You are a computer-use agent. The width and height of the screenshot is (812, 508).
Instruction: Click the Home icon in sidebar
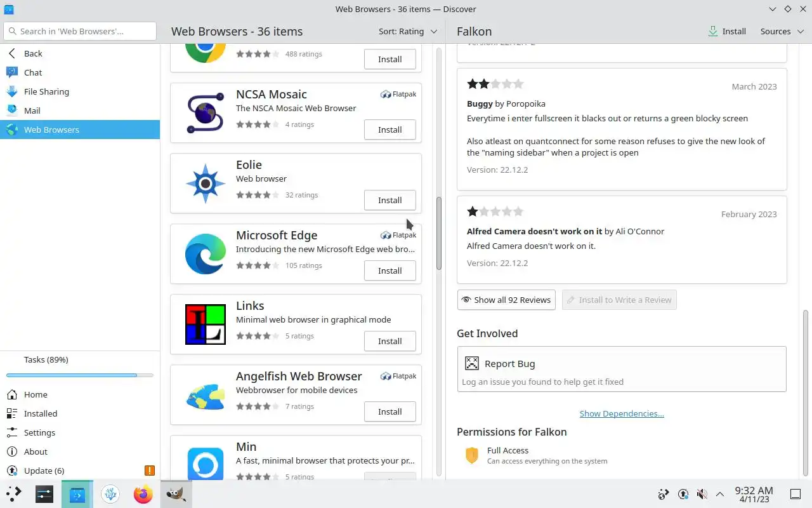(x=11, y=394)
